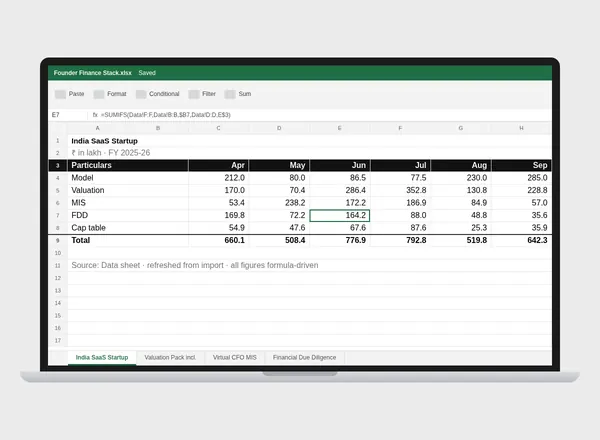The width and height of the screenshot is (600, 440).
Task: Click the cell name box showing E7
Action: 68,115
